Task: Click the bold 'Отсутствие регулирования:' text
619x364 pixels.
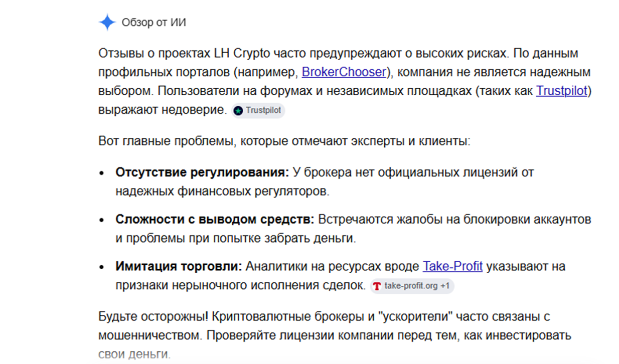Action: (203, 172)
